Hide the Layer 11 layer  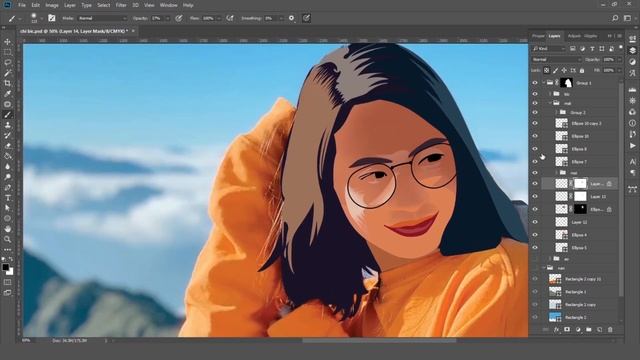point(535,196)
